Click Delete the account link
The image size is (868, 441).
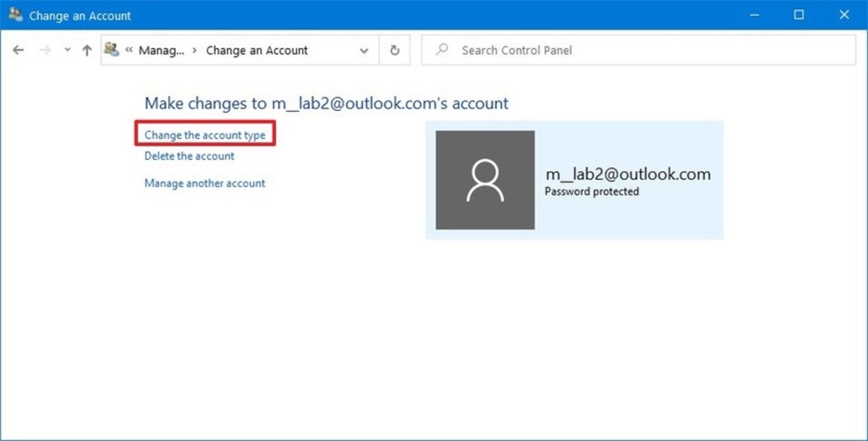click(x=189, y=156)
